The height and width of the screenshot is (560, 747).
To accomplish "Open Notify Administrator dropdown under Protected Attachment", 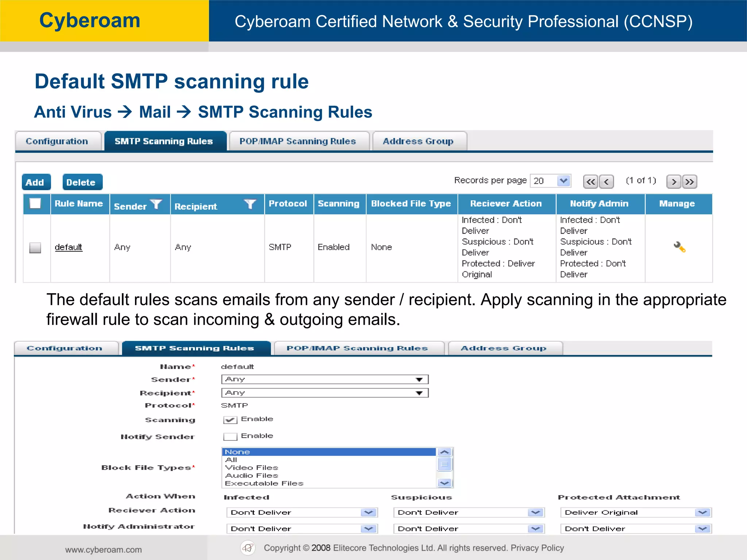I will tap(636, 529).
